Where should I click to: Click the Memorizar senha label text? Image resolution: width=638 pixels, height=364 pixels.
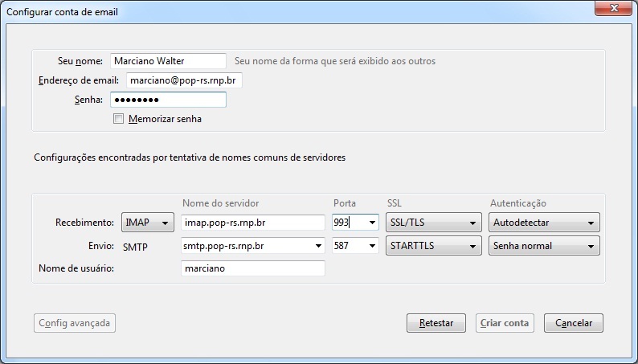[166, 119]
